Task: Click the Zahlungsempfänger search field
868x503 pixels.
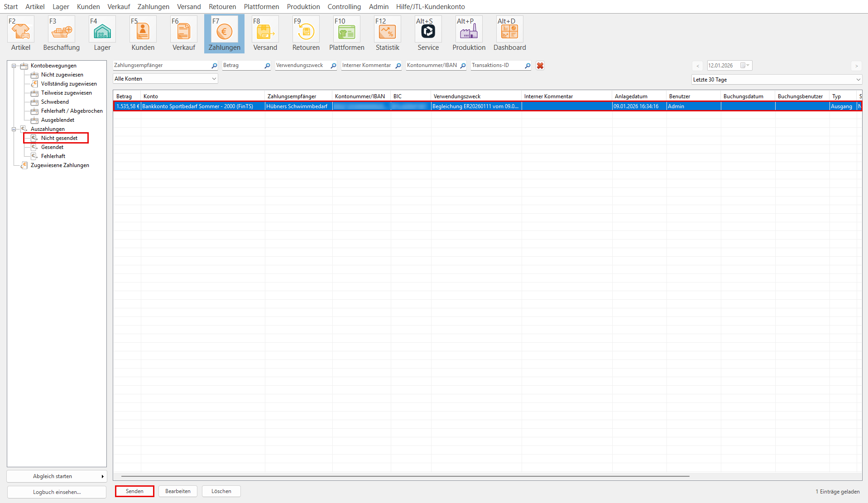Action: tap(162, 66)
